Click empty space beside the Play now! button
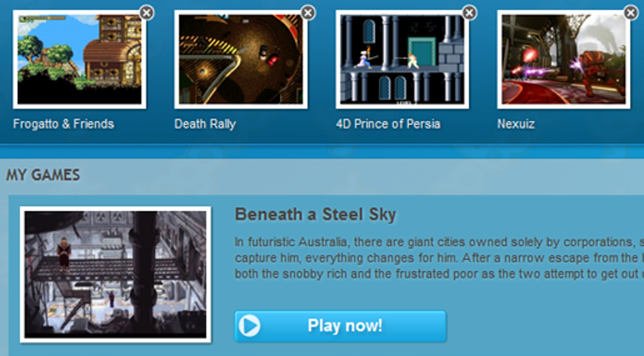The width and height of the screenshot is (644, 356). (534, 326)
